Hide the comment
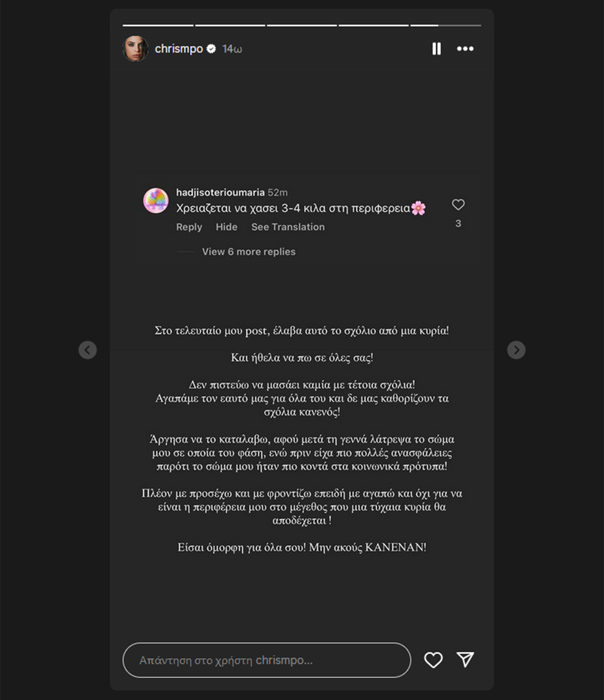The height and width of the screenshot is (700, 604). click(226, 227)
